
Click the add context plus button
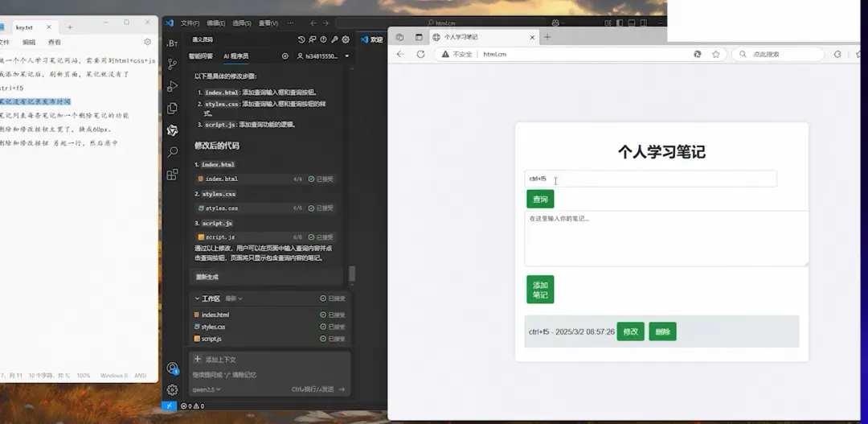tap(198, 359)
